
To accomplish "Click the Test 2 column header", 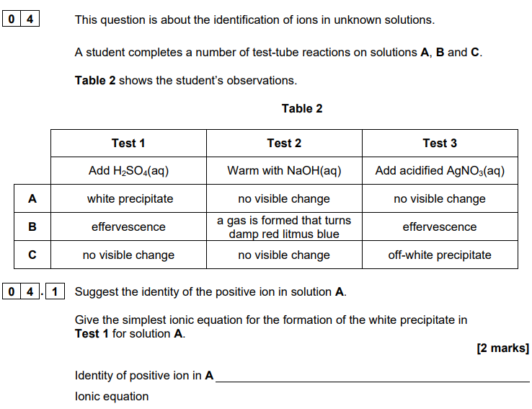I will (x=284, y=143).
